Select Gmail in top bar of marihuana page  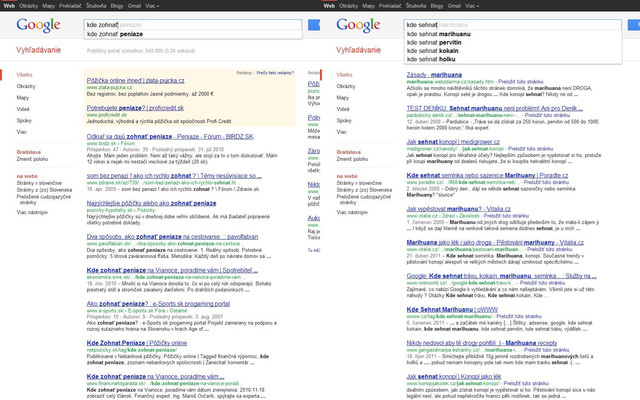(454, 6)
